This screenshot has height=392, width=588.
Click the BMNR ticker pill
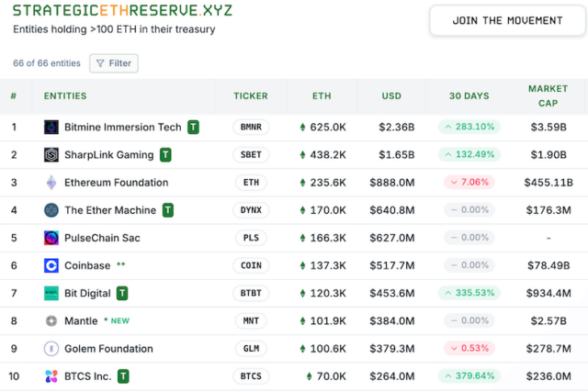coord(251,128)
